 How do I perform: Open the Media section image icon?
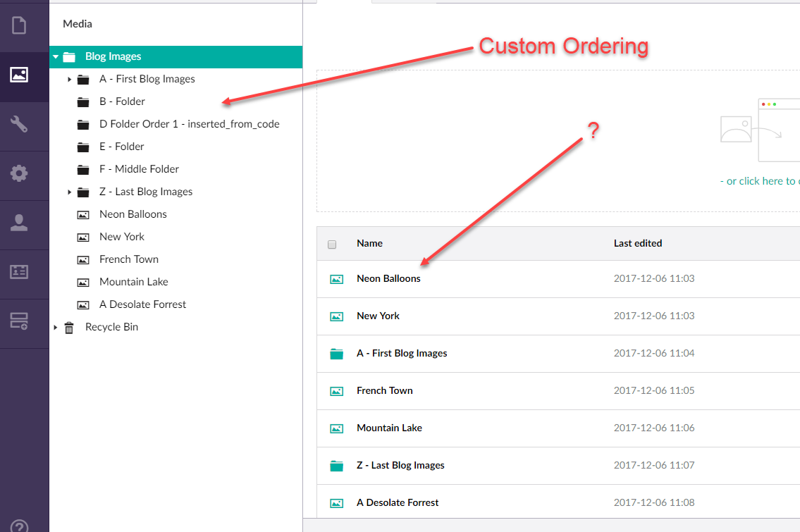tap(19, 75)
